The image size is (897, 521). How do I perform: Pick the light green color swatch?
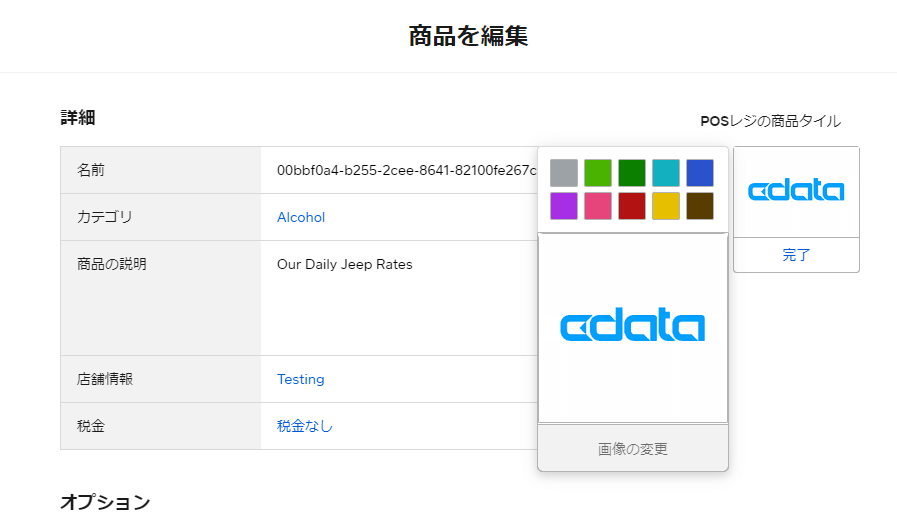click(598, 173)
